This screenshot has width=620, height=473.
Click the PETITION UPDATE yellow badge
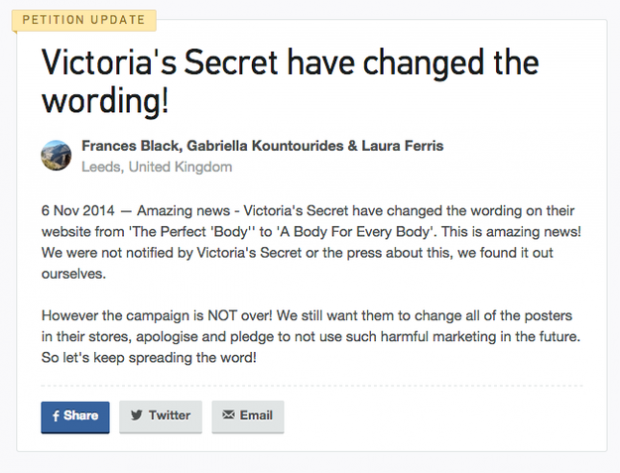click(x=84, y=20)
